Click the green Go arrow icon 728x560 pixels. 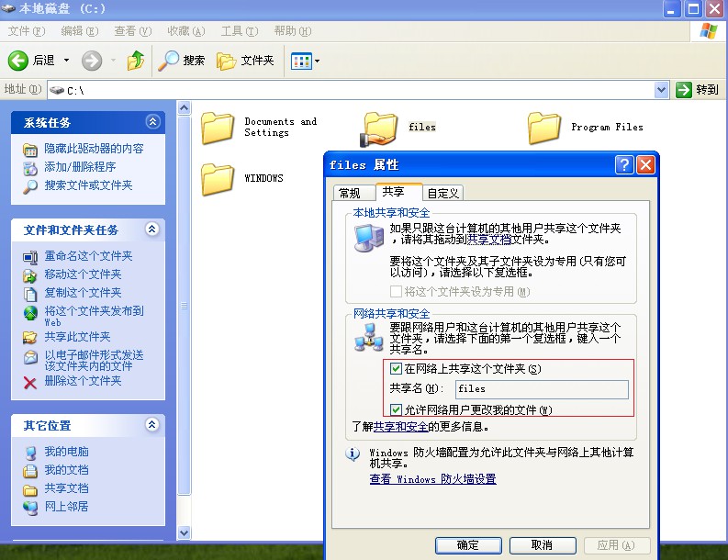pyautogui.click(x=683, y=90)
